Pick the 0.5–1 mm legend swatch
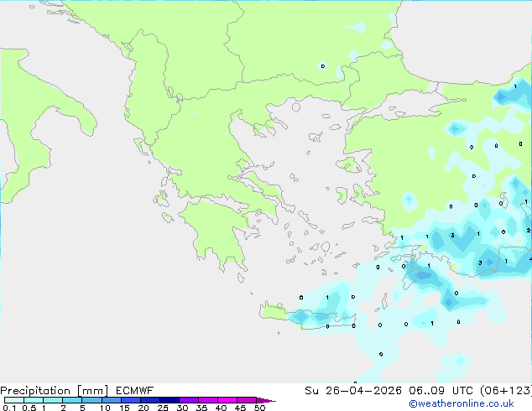 coord(34,400)
